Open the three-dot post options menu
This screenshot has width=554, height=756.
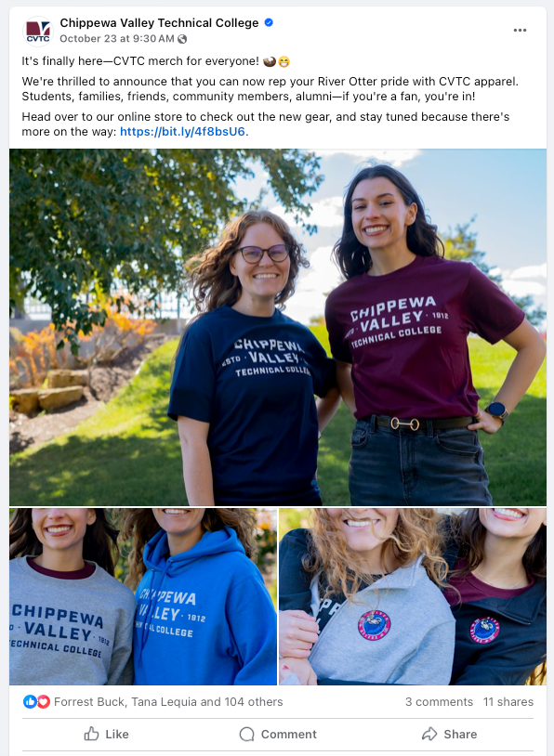[520, 30]
